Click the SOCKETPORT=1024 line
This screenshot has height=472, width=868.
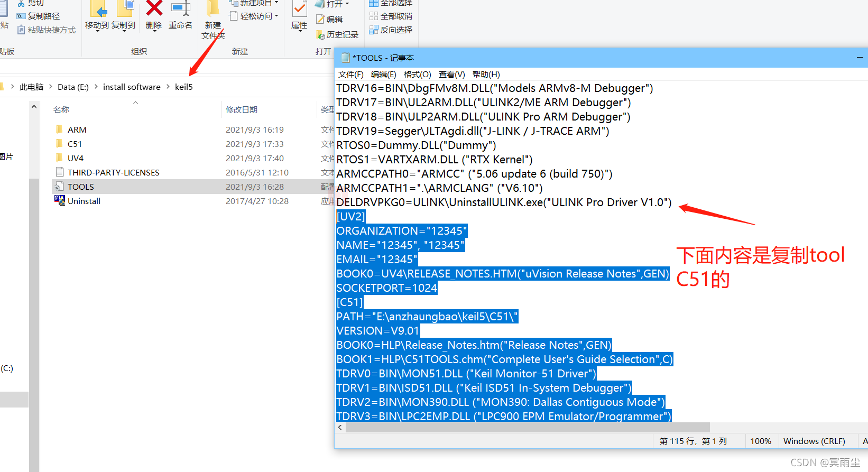(x=387, y=288)
